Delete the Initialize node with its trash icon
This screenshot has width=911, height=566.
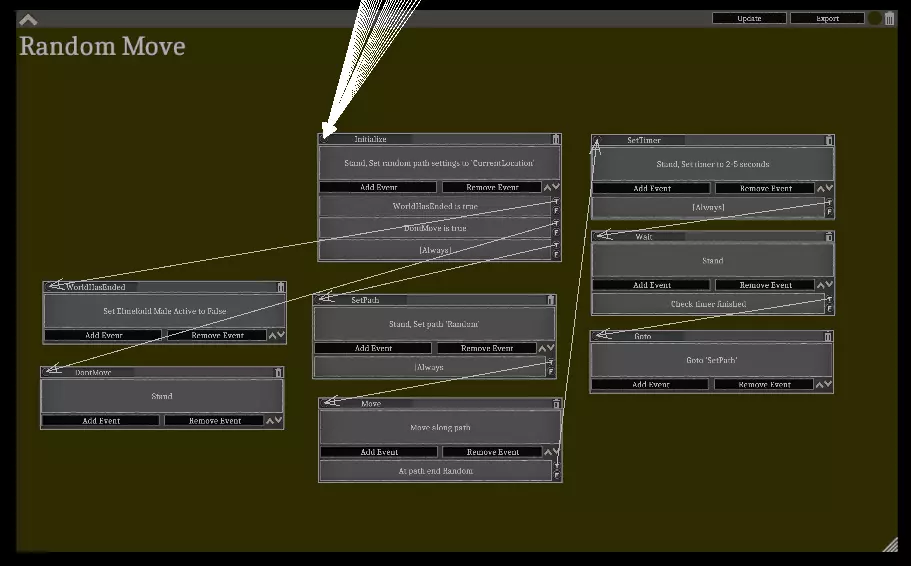tap(556, 139)
